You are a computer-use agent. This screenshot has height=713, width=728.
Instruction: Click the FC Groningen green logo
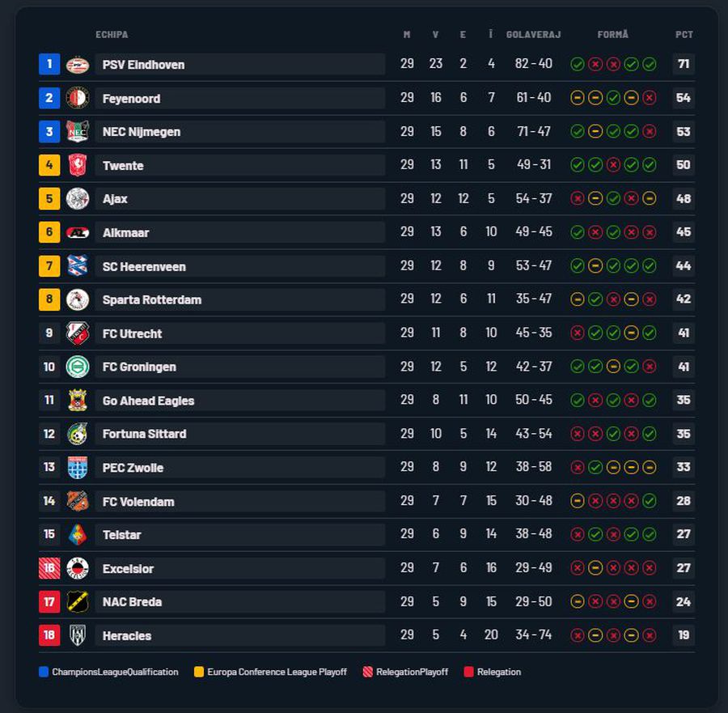pyautogui.click(x=78, y=367)
